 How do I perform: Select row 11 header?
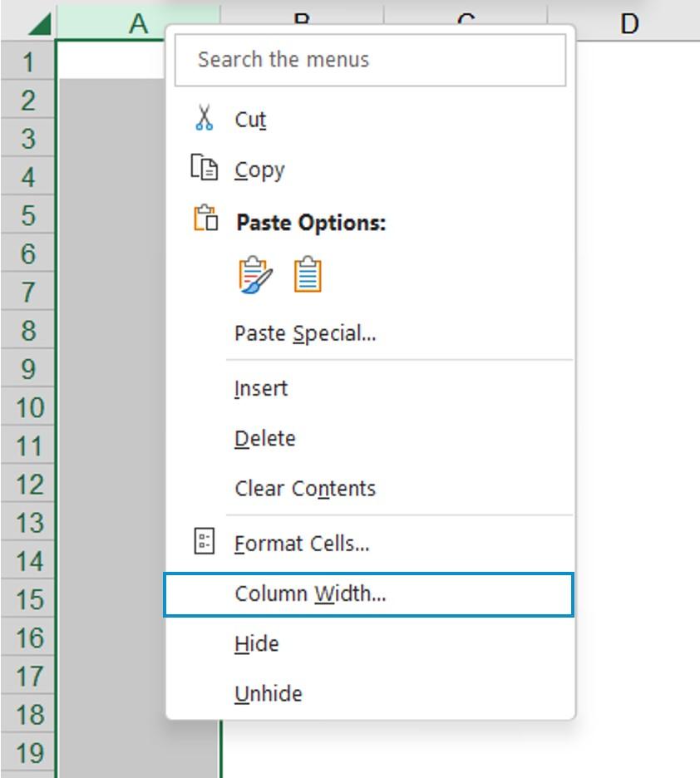tap(27, 445)
